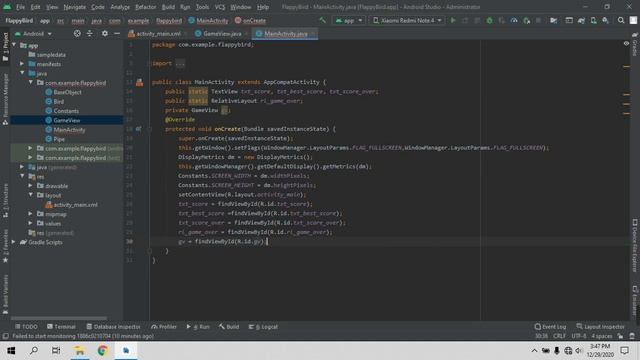This screenshot has width=640, height=360.
Task: Collapse the res folder node
Action: 22,176
